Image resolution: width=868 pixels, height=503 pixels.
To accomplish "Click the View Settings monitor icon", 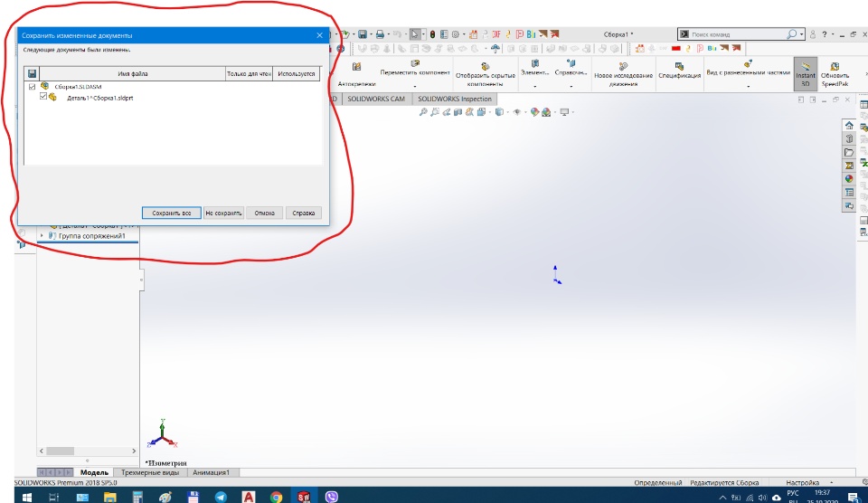I will tap(564, 112).
